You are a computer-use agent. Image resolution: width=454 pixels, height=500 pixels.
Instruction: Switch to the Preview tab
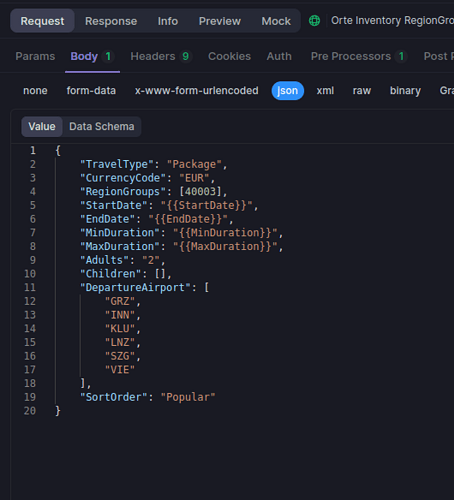[x=220, y=21]
